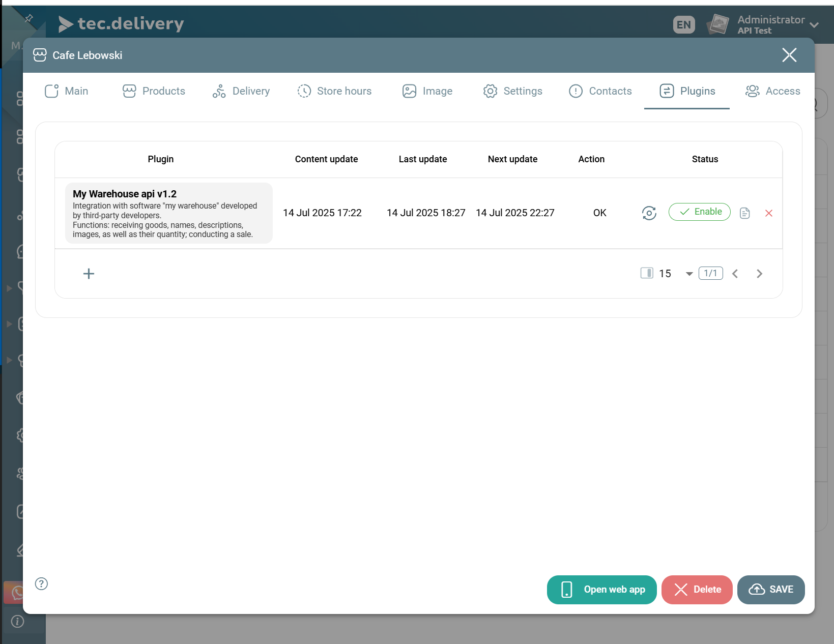This screenshot has height=644, width=834.
Task: Open the Image tab
Action: pyautogui.click(x=427, y=91)
